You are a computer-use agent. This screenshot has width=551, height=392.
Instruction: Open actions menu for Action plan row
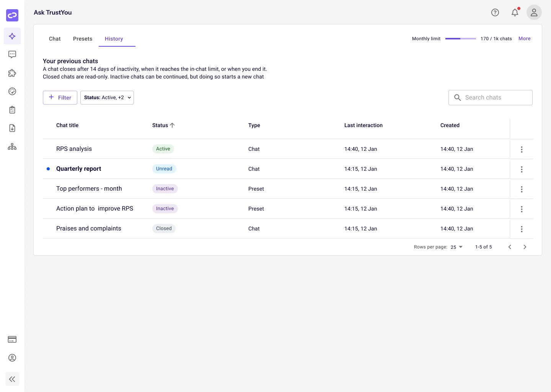[522, 209]
